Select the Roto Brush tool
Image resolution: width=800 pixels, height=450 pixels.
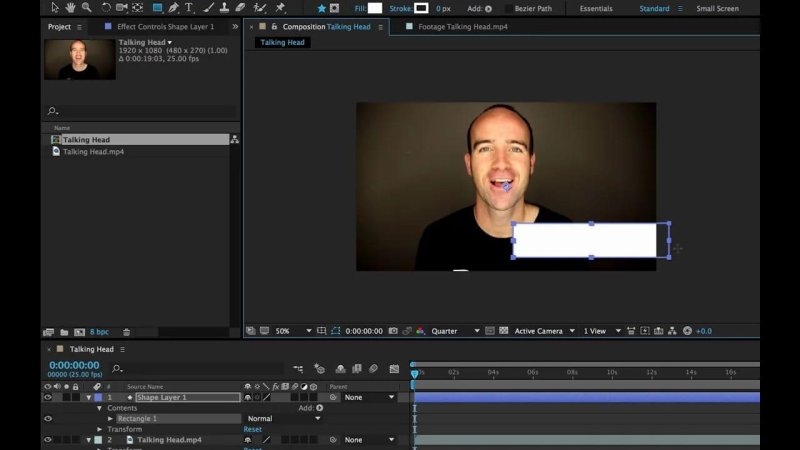pos(260,8)
